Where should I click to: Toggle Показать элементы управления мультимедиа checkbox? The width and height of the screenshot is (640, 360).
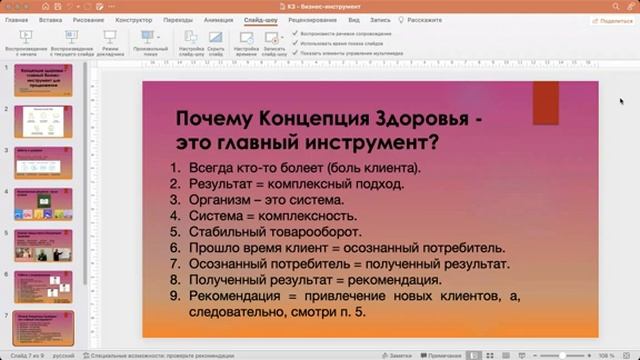tap(295, 53)
